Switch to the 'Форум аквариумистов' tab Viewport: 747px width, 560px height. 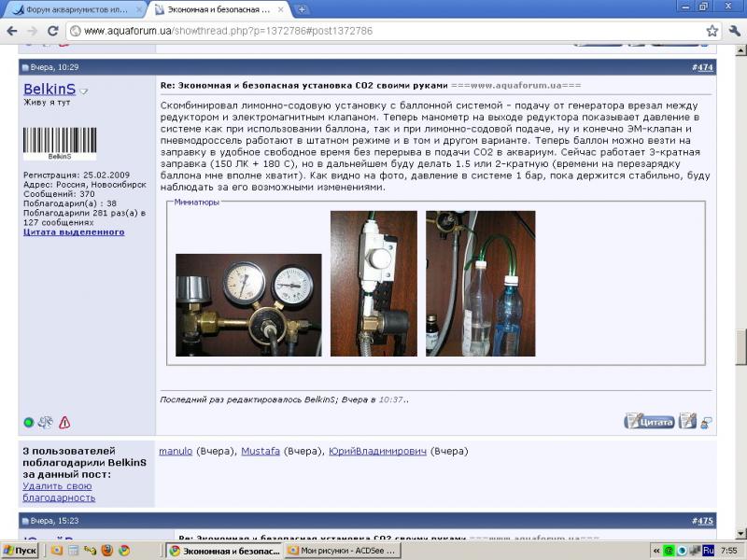tap(77, 9)
